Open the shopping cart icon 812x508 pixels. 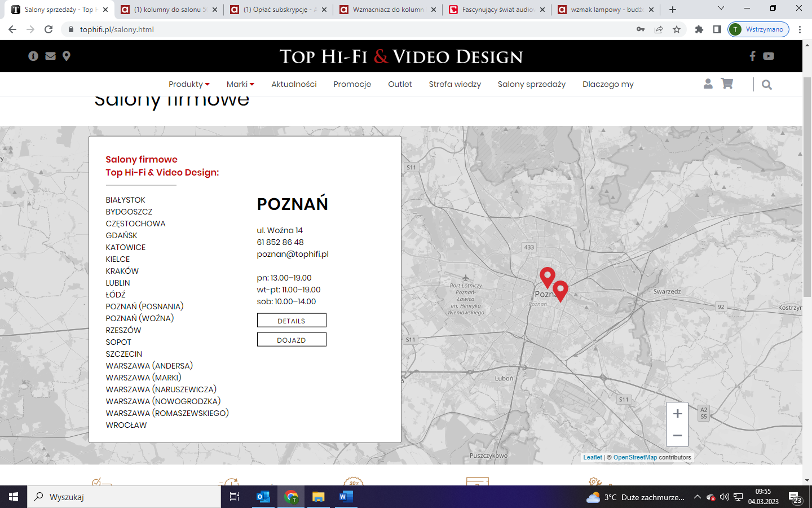click(x=727, y=84)
